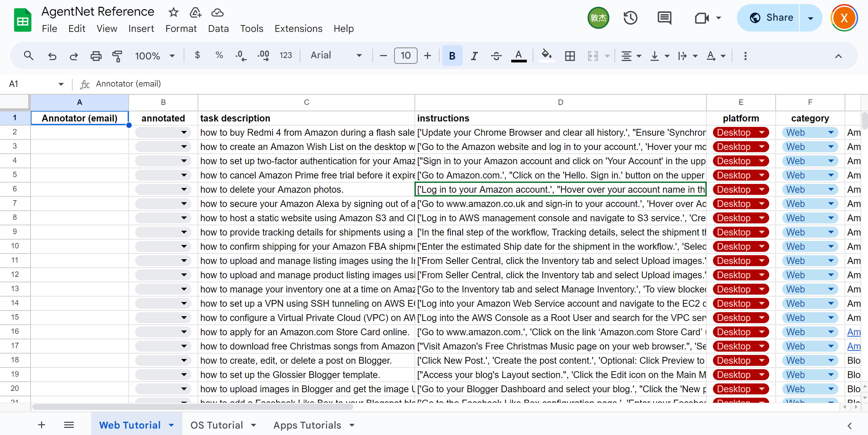Expand the text rotation dropdown
Viewport: 868px width, 435px height.
[723, 56]
